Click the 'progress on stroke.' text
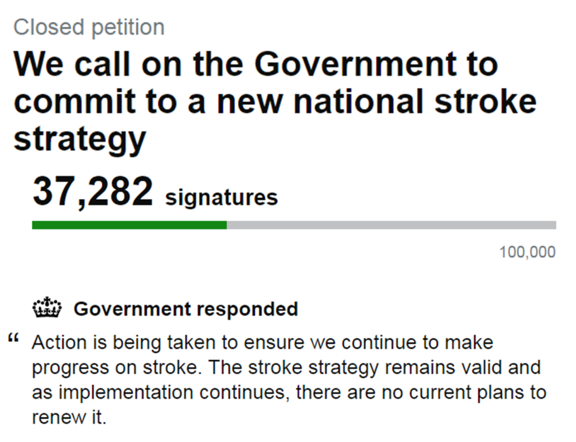This screenshot has height=442, width=576. click(117, 367)
